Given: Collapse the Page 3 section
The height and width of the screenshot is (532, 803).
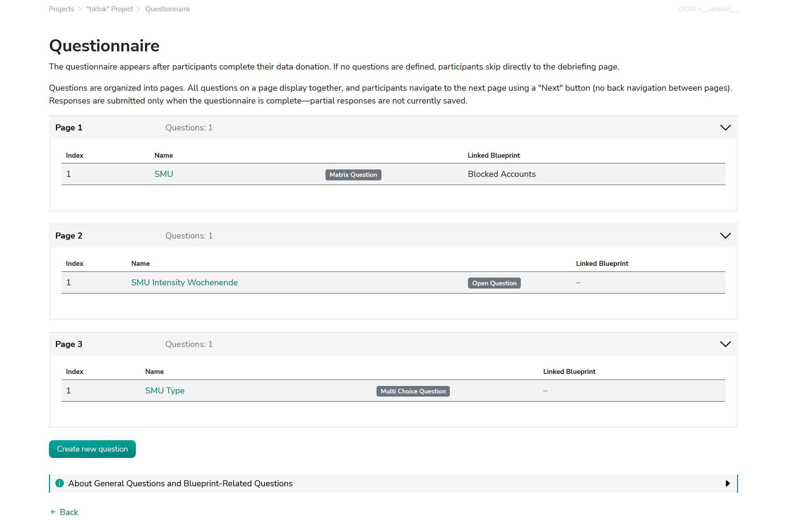Looking at the screenshot, I should (725, 344).
